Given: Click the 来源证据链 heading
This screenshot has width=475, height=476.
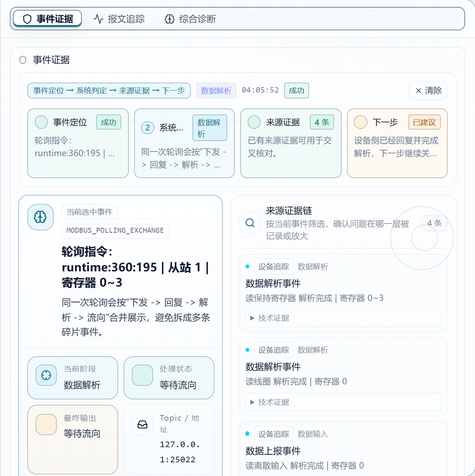Looking at the screenshot, I should point(289,211).
